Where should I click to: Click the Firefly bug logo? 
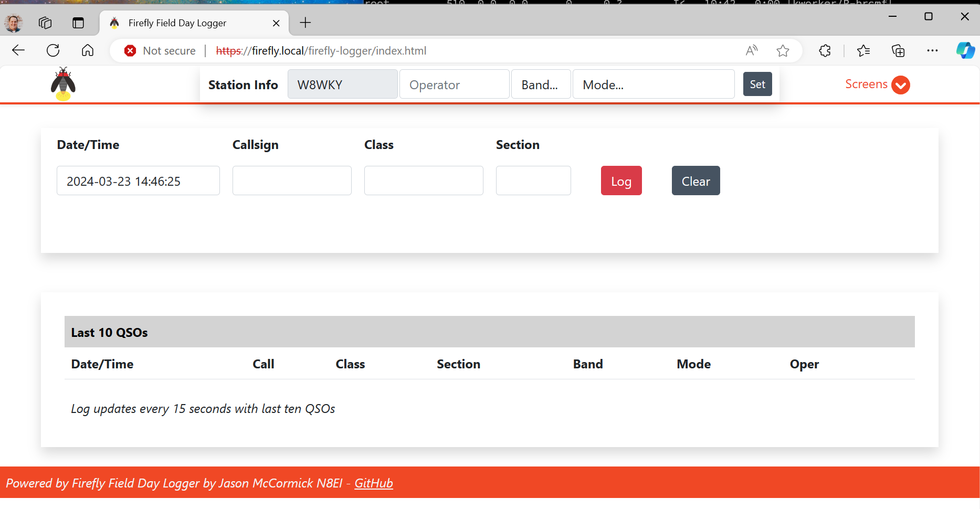63,84
